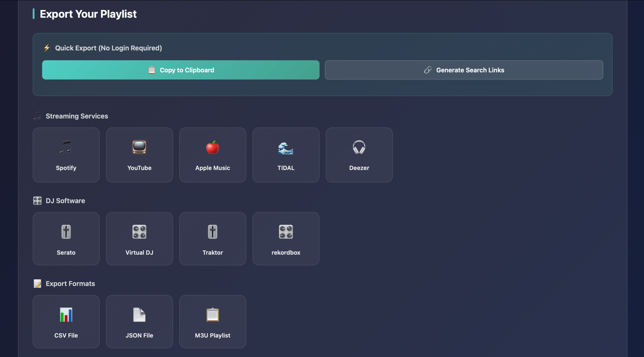
Task: Click Generate Search Links
Action: click(x=464, y=70)
